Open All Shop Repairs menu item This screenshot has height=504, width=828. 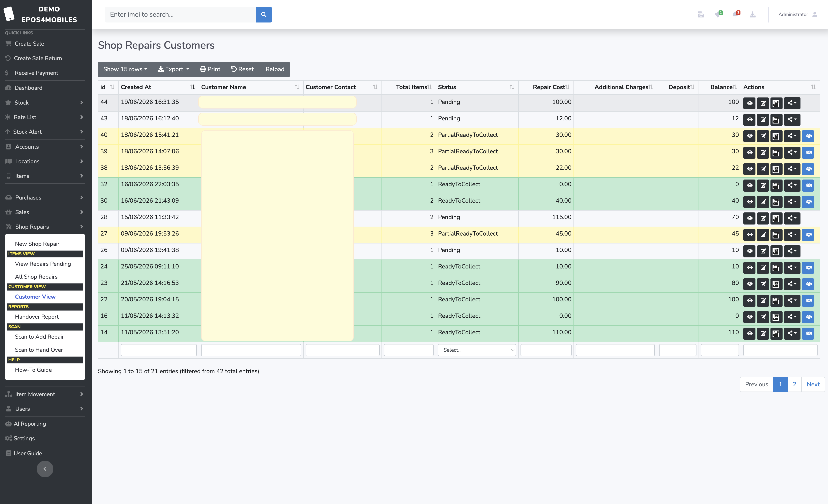pyautogui.click(x=36, y=277)
